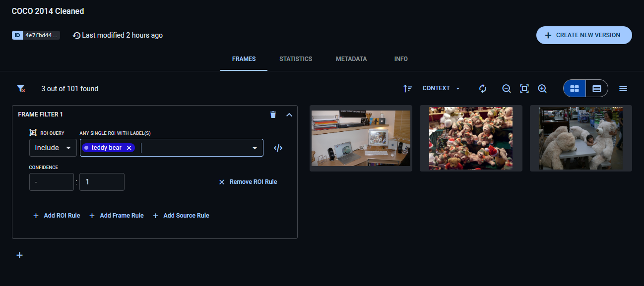Click the clear filters funnel icon
Image resolution: width=644 pixels, height=286 pixels.
tap(21, 89)
